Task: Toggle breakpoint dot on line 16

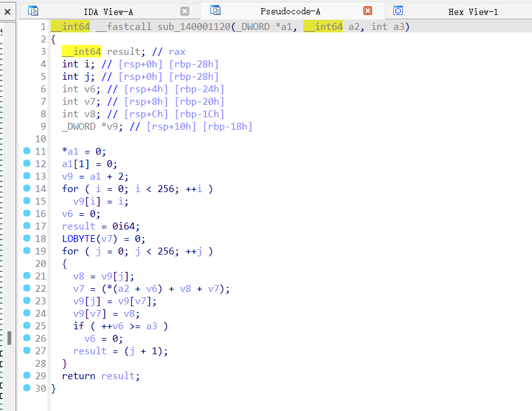Action: 27,213
